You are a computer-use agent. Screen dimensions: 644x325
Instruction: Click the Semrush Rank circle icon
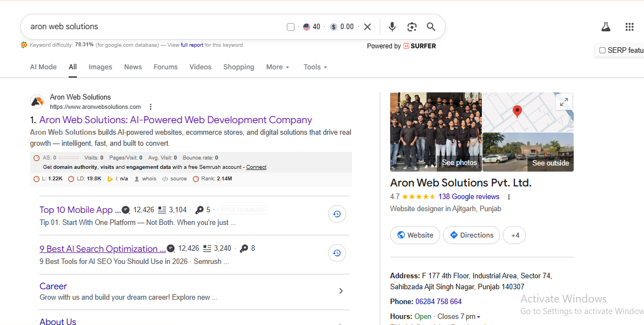pyautogui.click(x=196, y=179)
